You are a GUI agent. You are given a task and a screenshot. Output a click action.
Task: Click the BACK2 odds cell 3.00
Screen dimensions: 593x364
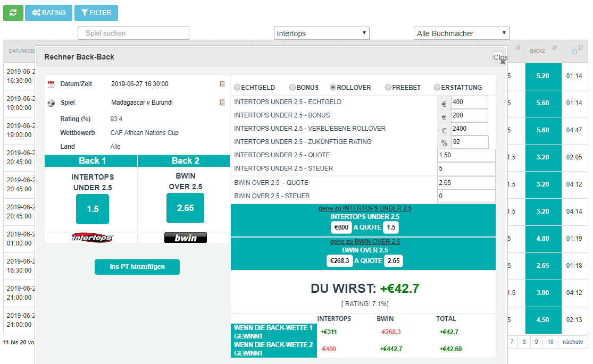pyautogui.click(x=543, y=293)
